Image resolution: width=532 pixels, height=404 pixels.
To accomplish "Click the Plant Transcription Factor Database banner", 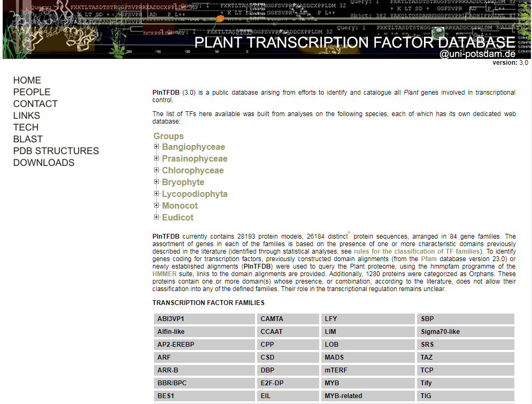I will 266,29.
